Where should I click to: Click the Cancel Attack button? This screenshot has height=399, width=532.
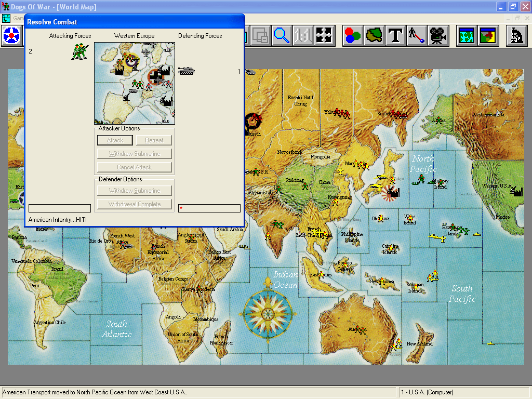(135, 167)
